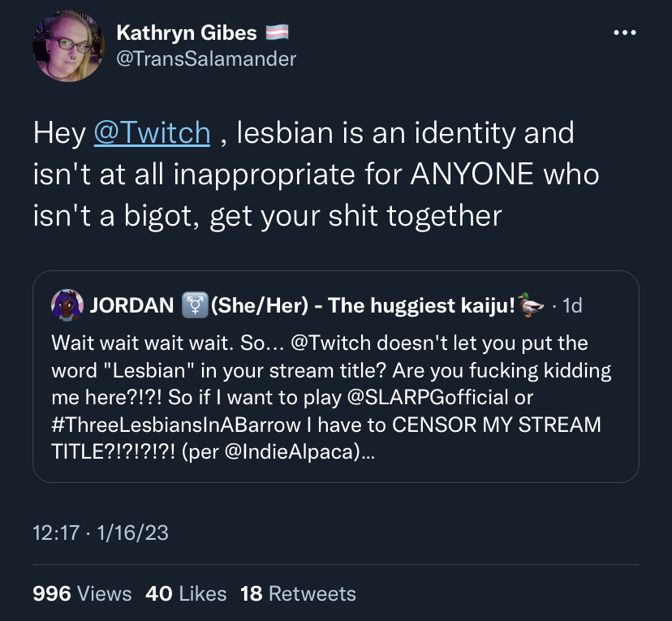
Task: Open the 40 Likes list
Action: click(186, 594)
